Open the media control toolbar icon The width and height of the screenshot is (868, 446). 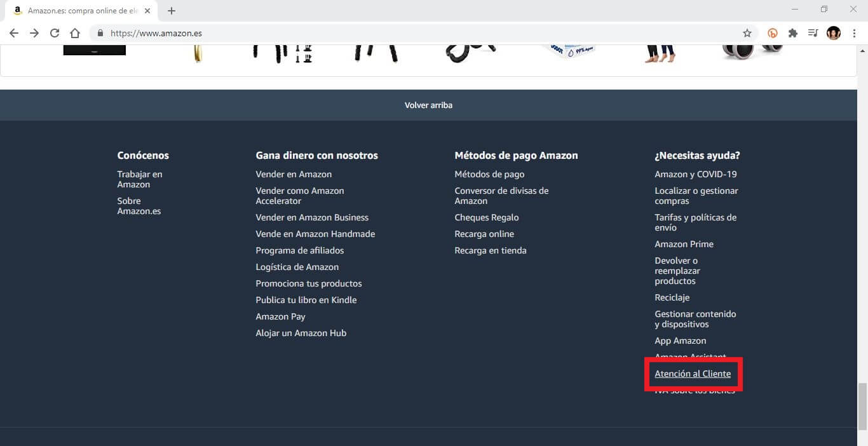813,33
